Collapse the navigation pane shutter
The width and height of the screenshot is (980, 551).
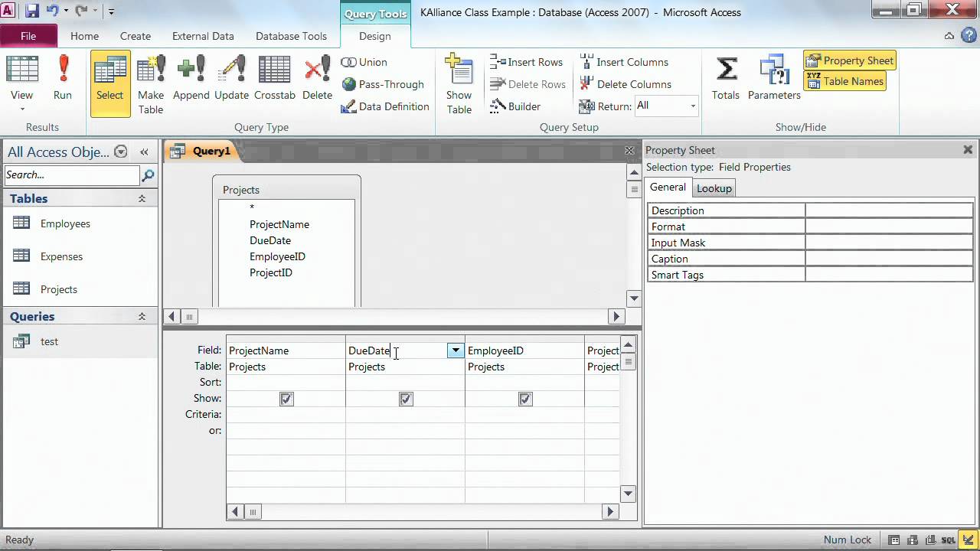click(x=144, y=152)
